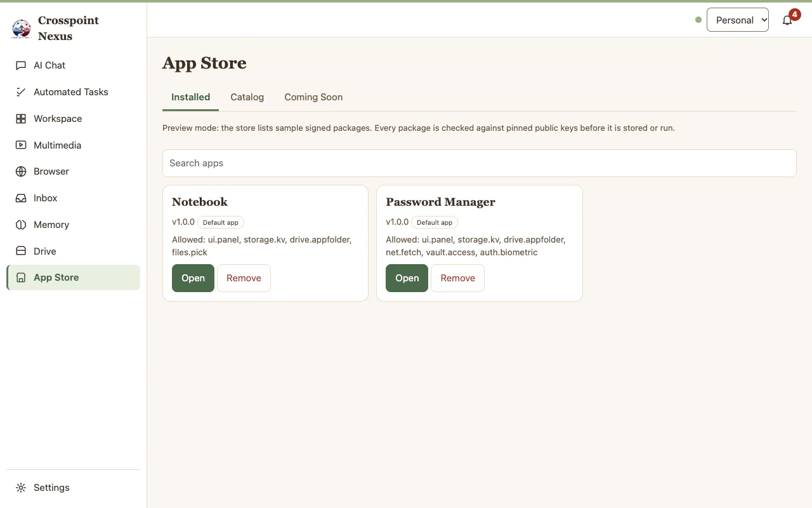Image resolution: width=812 pixels, height=508 pixels.
Task: Click the Drive disk icon
Action: 21,251
